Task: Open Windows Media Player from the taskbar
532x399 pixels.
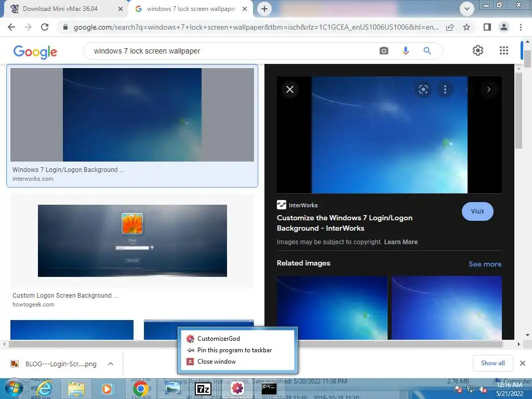Action: click(x=107, y=389)
